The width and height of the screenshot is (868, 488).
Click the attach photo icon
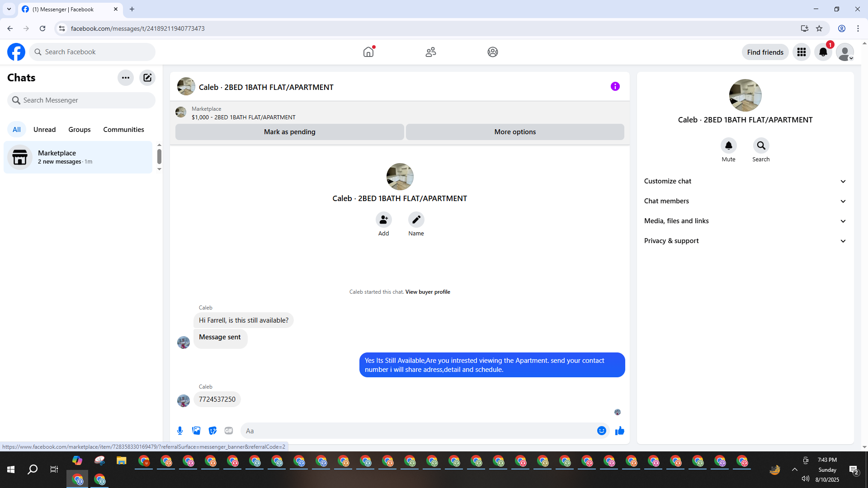coord(196,431)
